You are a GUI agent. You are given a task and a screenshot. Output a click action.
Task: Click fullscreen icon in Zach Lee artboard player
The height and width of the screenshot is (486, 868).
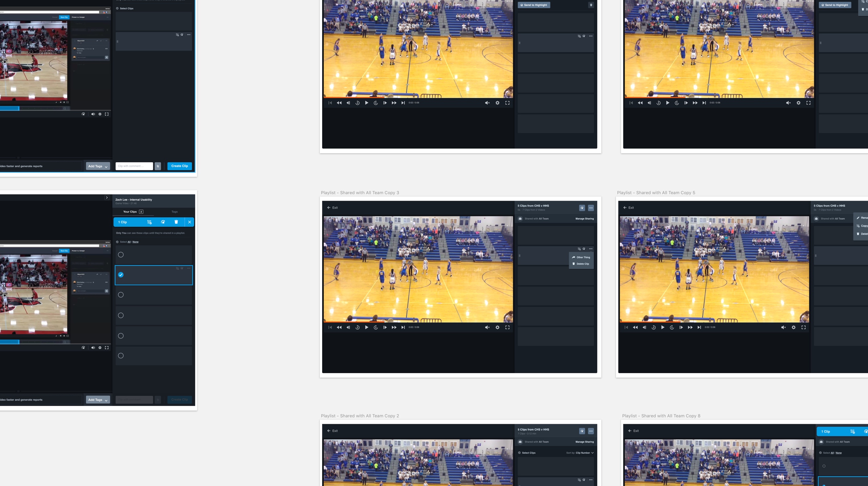[107, 348]
